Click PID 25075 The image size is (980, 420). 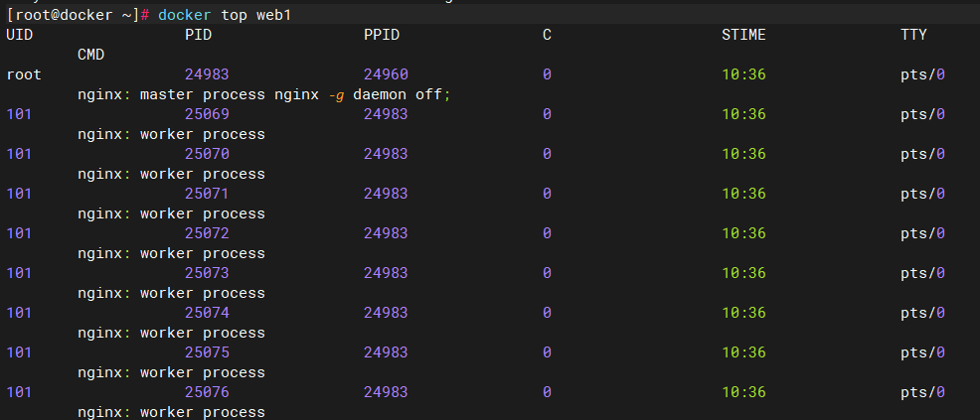(207, 352)
